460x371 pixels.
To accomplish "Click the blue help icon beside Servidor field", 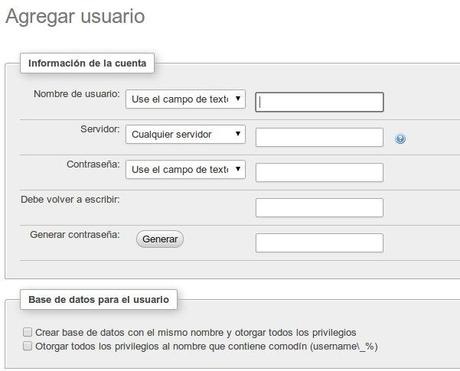I will (400, 139).
